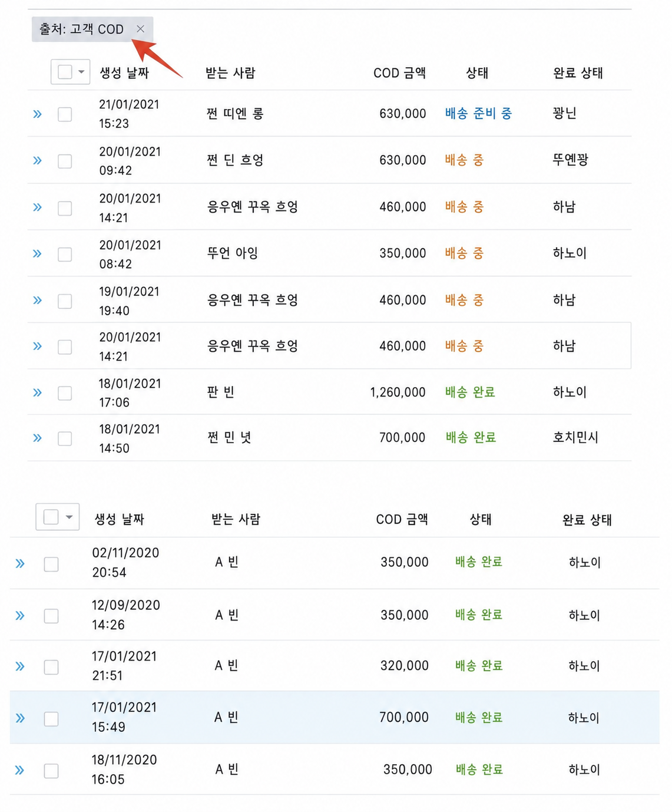Expand 쩐 민 녓 order details chevron

[x=38, y=438]
